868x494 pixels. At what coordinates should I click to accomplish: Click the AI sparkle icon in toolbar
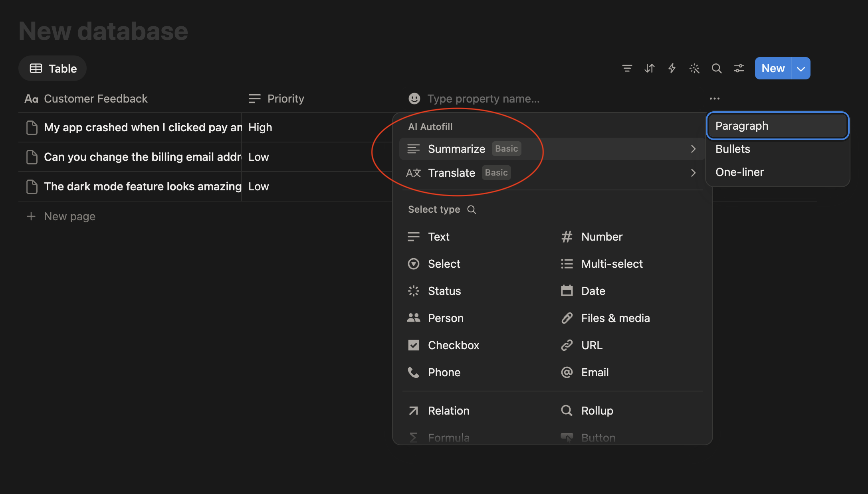coord(694,69)
